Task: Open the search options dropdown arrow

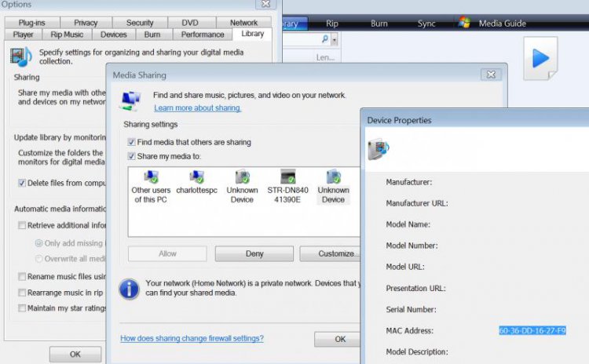Action: coord(335,39)
